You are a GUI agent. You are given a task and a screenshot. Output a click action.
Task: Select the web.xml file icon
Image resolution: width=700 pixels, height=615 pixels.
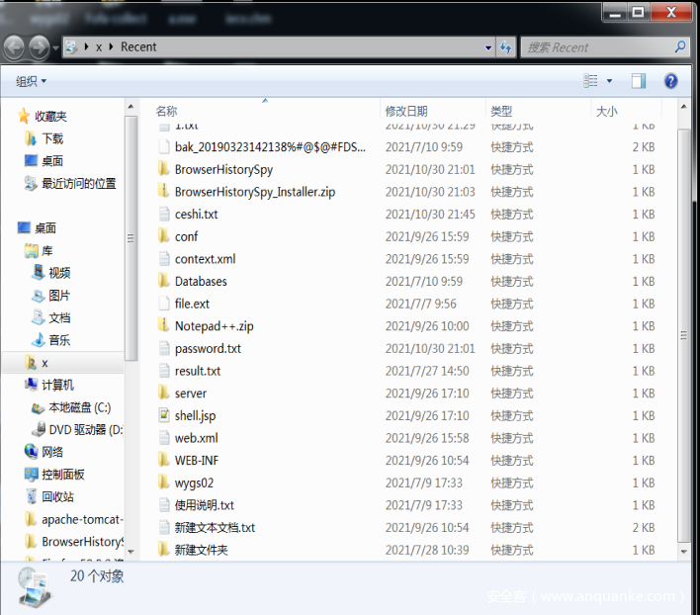click(x=164, y=438)
